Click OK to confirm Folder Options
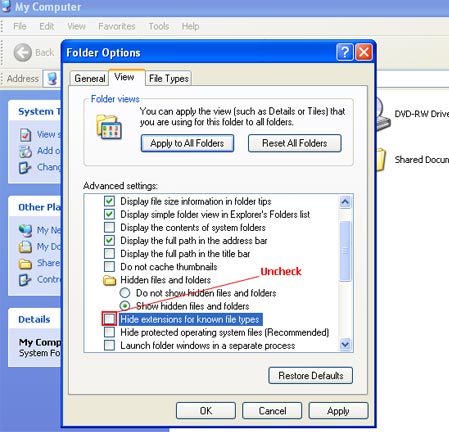This screenshot has height=432, width=449. click(206, 411)
